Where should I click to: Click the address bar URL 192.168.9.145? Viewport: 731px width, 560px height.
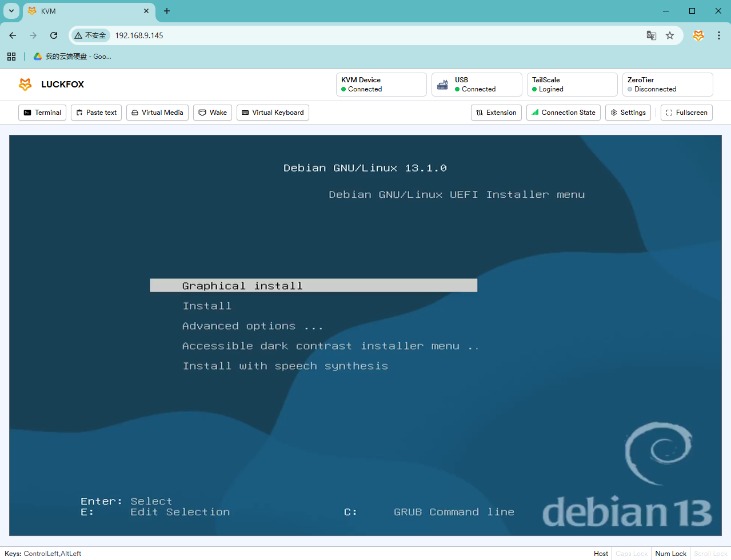[139, 35]
